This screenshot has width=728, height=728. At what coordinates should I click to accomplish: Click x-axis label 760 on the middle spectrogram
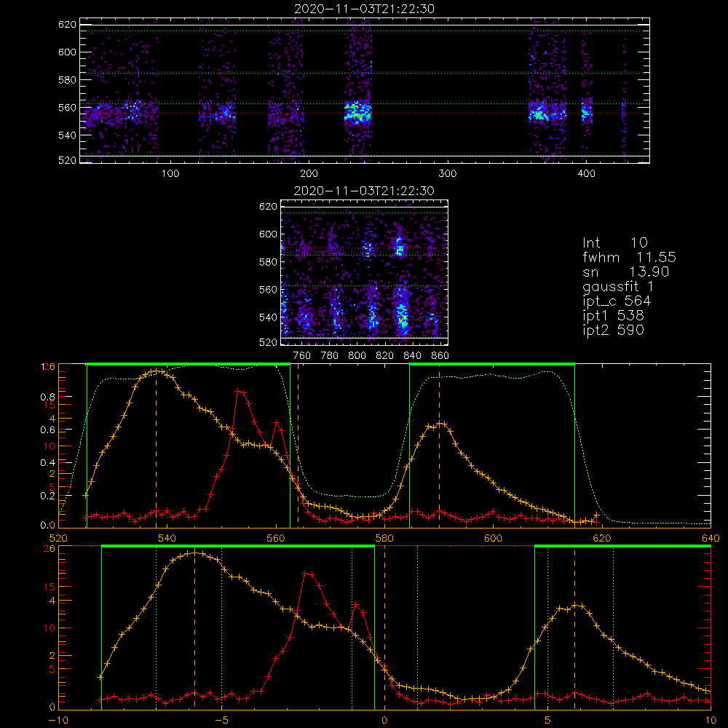[302, 356]
